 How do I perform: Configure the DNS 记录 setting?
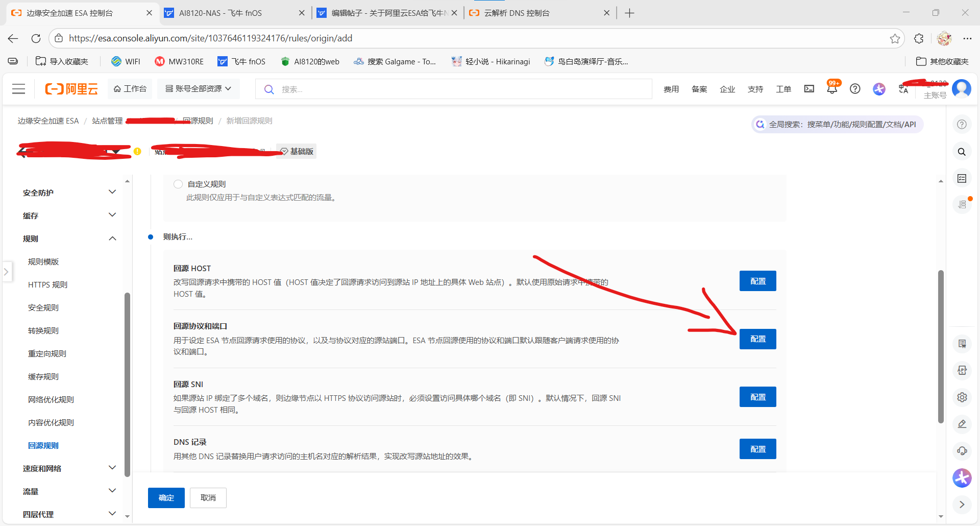(x=758, y=449)
